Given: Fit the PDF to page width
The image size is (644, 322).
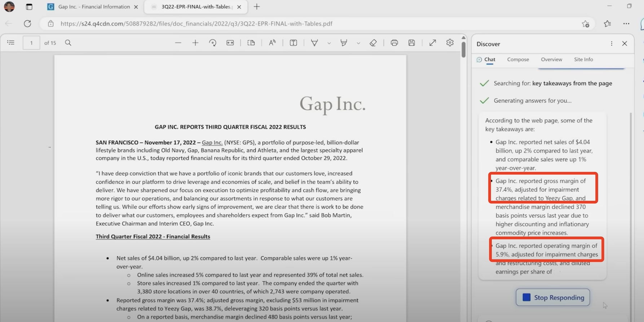Looking at the screenshot, I should coord(230,43).
